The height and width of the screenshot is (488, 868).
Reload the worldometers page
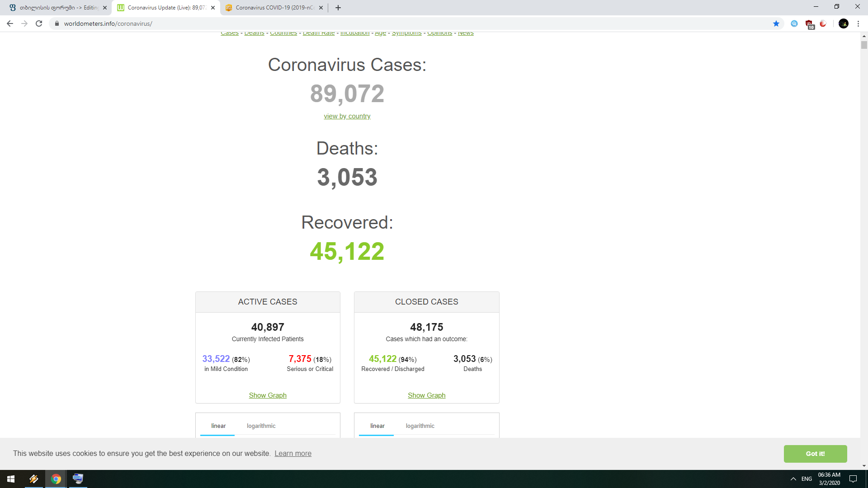[x=39, y=23]
